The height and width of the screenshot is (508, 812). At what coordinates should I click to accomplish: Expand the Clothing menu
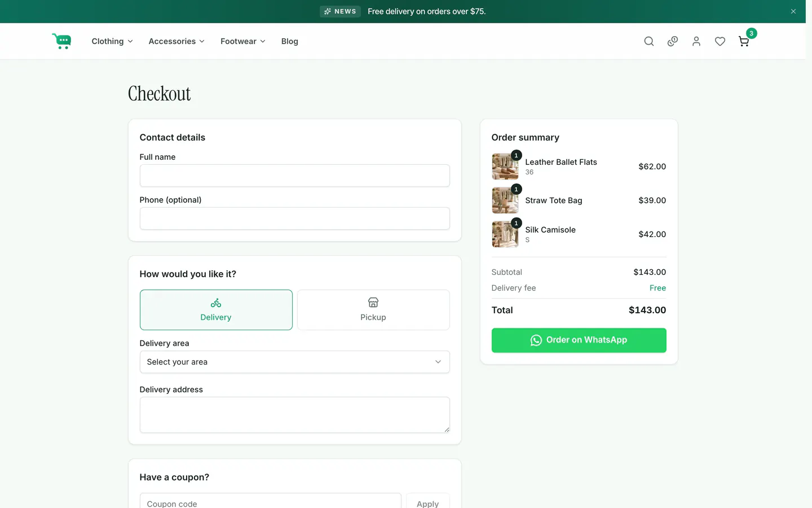pos(112,41)
